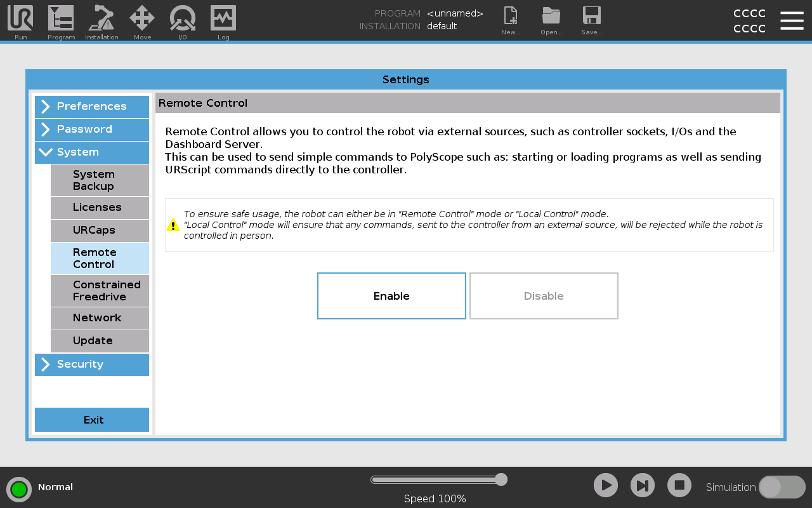Toggle the Simulation switch

pyautogui.click(x=782, y=487)
